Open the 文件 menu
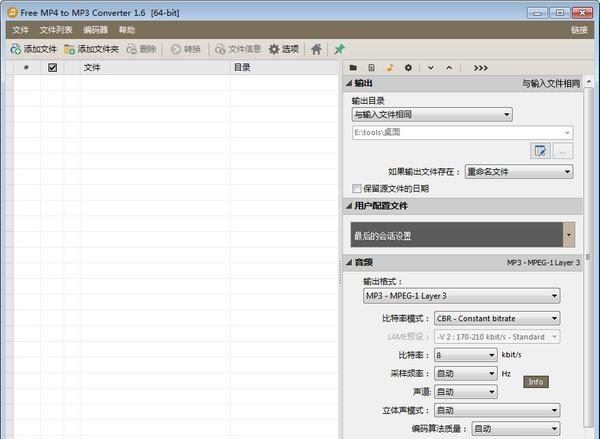This screenshot has width=600, height=439. 20,30
